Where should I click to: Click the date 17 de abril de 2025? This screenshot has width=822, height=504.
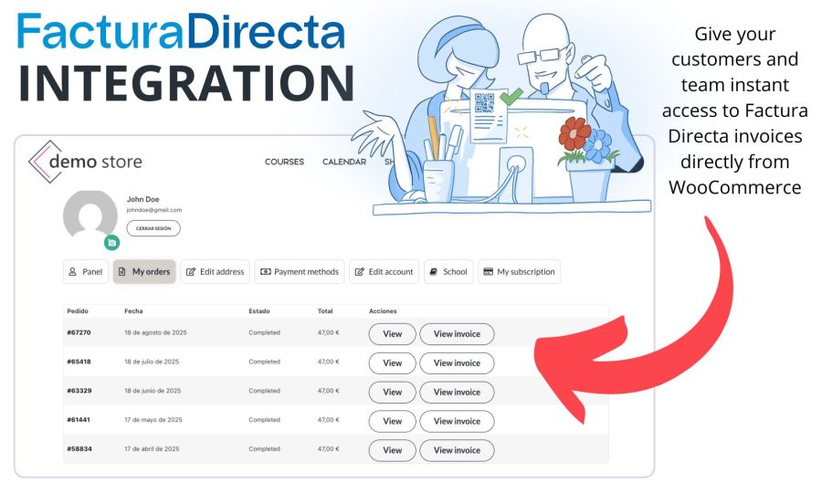pos(152,449)
